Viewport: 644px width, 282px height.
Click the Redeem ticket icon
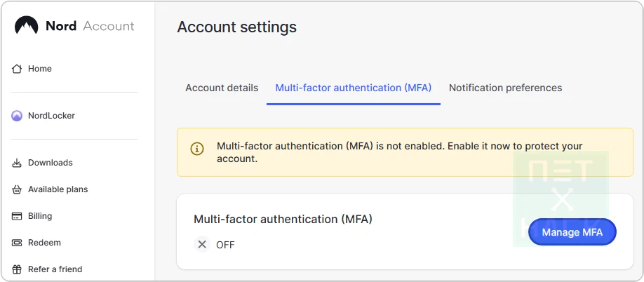(x=17, y=243)
